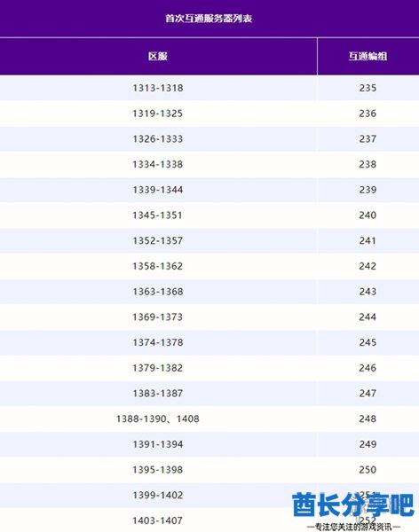Select the 互通编组 column header
This screenshot has width=419, height=532.
(x=368, y=56)
